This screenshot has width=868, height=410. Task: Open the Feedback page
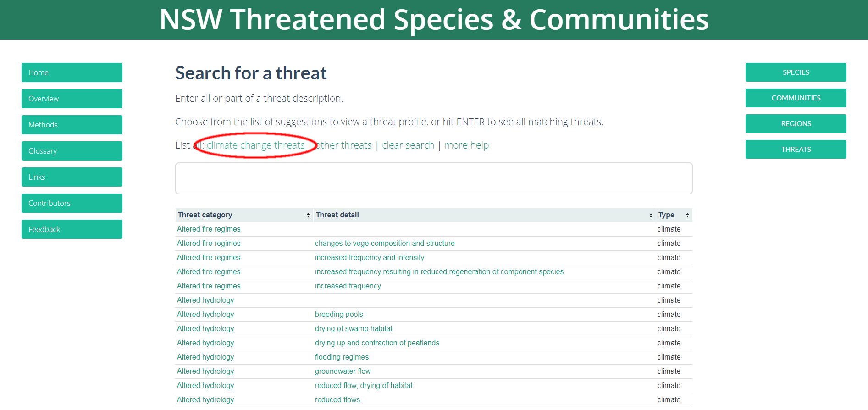click(72, 229)
